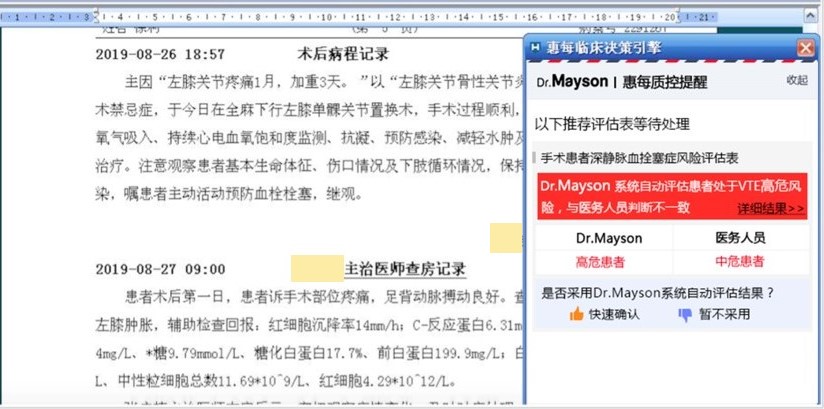Screen dimensions: 824x409
Task: Click the thumbs-down icon
Action: click(x=685, y=315)
